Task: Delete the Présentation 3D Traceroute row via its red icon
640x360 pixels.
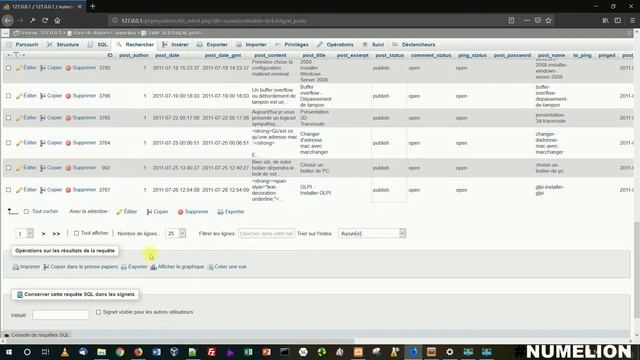Action: (69, 118)
